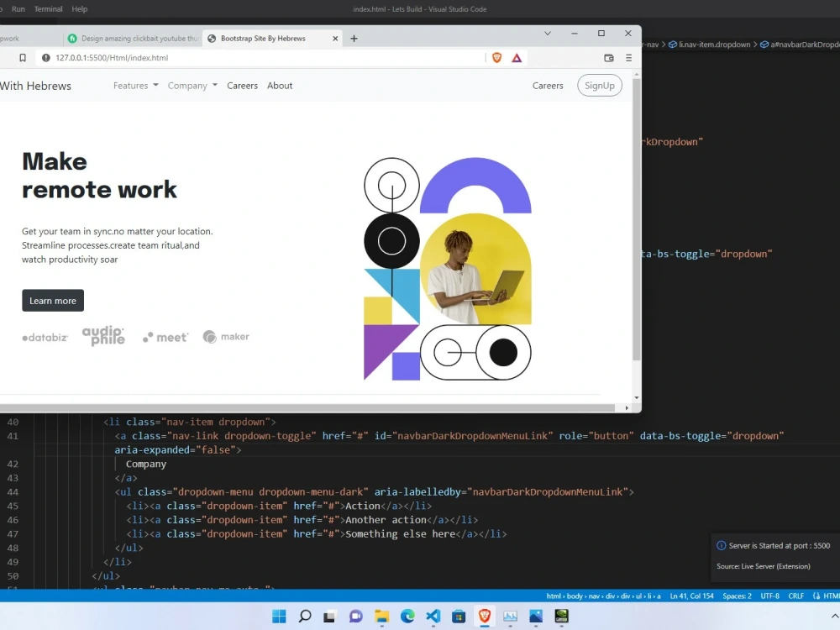The width and height of the screenshot is (840, 630).
Task: Click li.nav-item.dropdown in VS Code breadcrumb
Action: point(709,45)
